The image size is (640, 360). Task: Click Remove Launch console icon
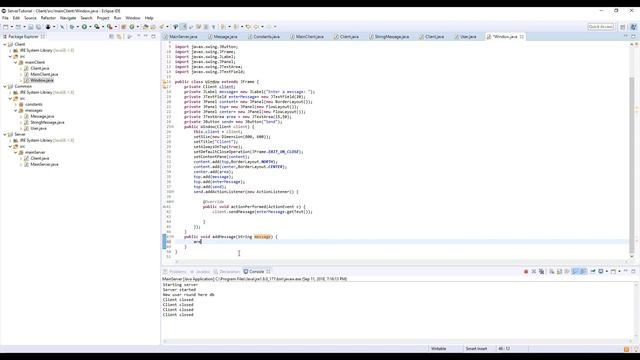(x=533, y=271)
